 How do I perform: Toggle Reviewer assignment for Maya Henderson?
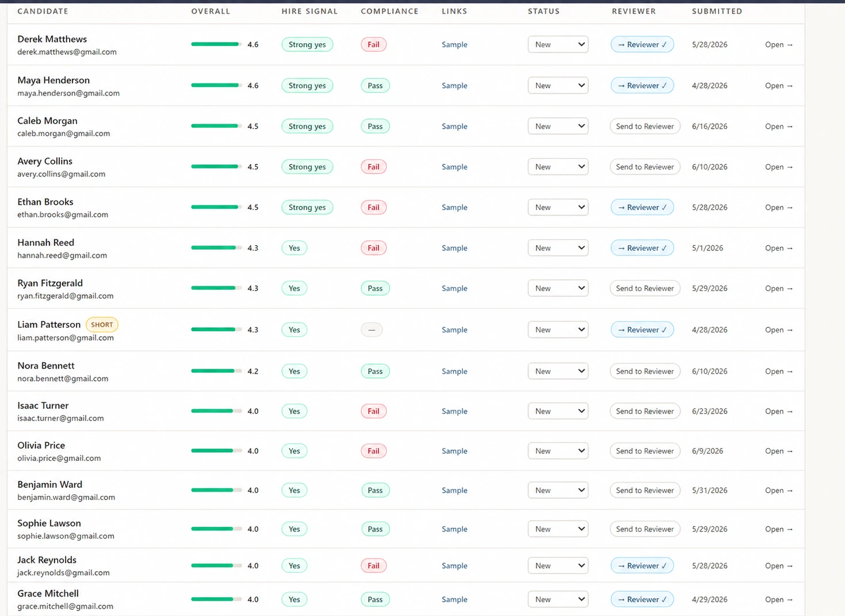[x=642, y=86]
